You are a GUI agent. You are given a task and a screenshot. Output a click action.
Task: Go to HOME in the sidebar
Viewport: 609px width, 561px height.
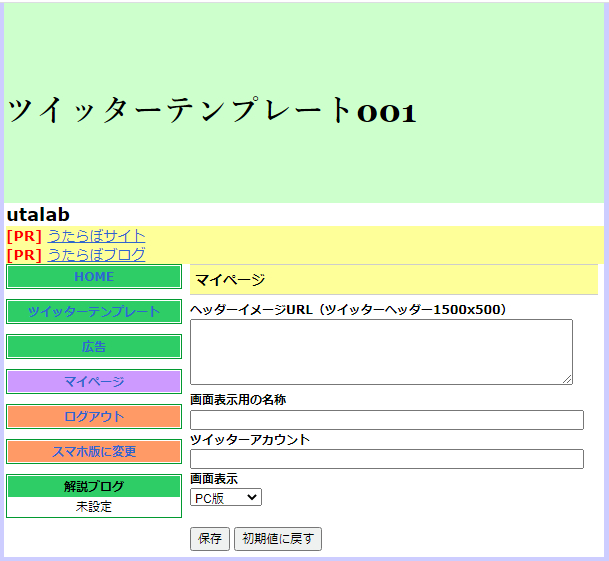tap(94, 277)
